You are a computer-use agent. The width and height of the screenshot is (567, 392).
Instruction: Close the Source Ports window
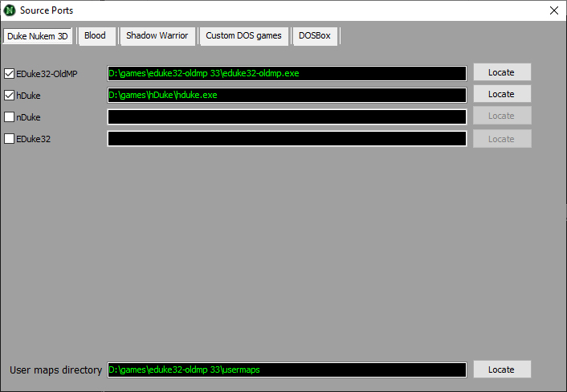point(553,10)
